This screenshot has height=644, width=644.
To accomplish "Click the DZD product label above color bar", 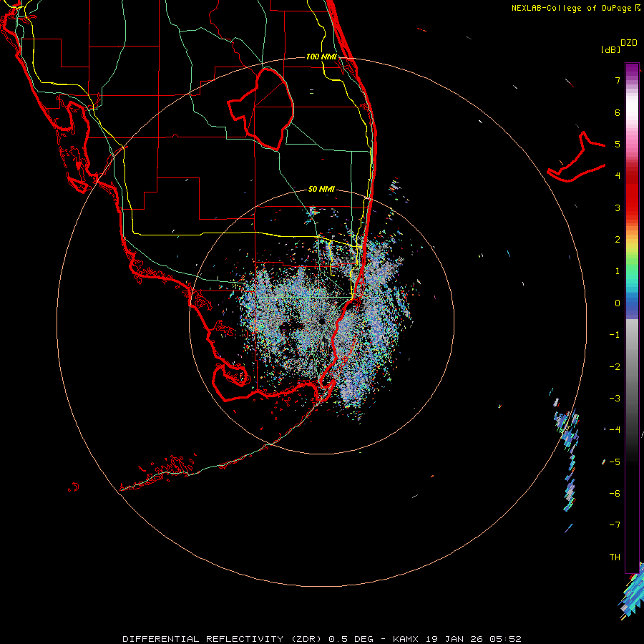I will tap(629, 42).
